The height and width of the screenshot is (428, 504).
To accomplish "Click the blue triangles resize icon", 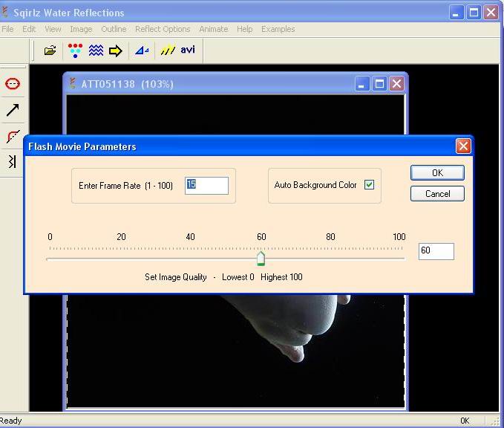I will (x=142, y=51).
